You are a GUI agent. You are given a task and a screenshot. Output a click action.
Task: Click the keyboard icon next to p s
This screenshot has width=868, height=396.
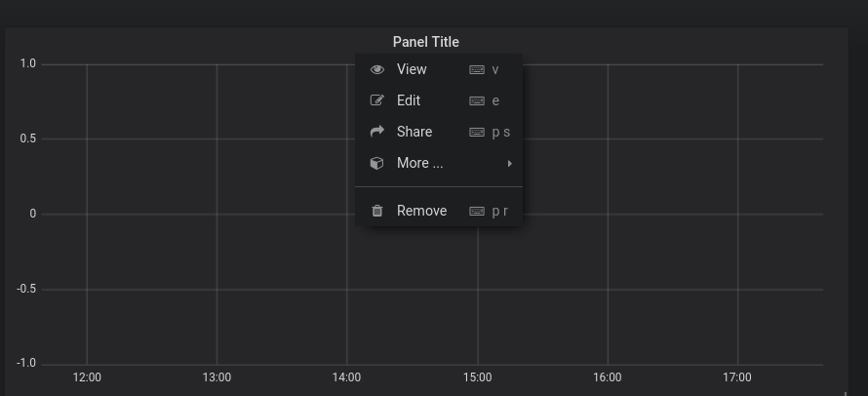(477, 133)
